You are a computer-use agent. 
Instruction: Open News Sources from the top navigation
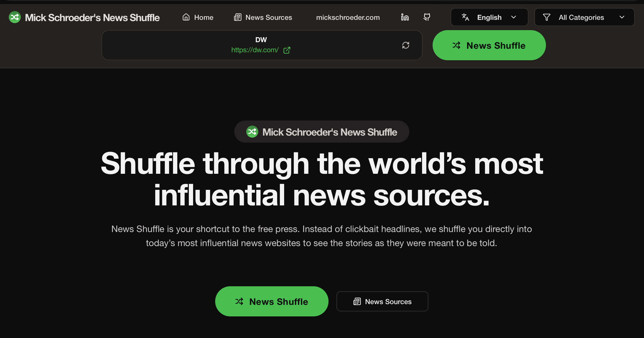(269, 17)
